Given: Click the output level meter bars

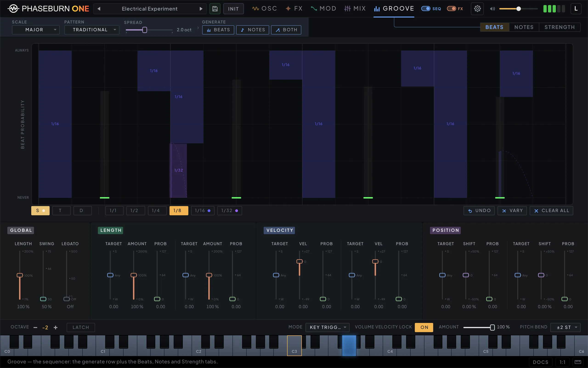Looking at the screenshot, I should [x=554, y=9].
